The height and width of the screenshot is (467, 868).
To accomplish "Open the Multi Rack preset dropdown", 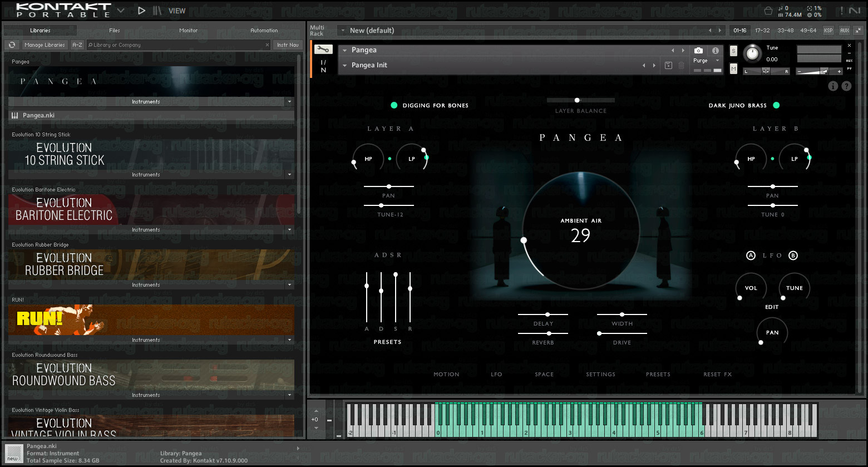I will [343, 31].
